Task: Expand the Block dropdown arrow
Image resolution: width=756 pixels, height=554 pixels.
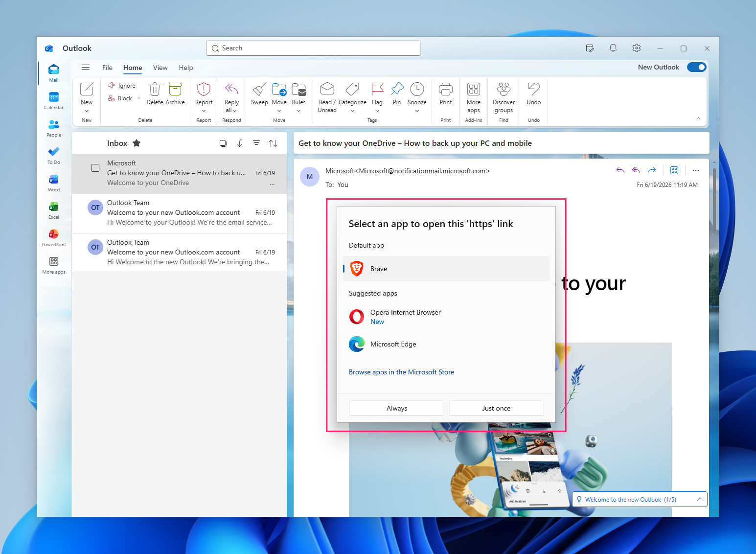Action: coord(139,98)
